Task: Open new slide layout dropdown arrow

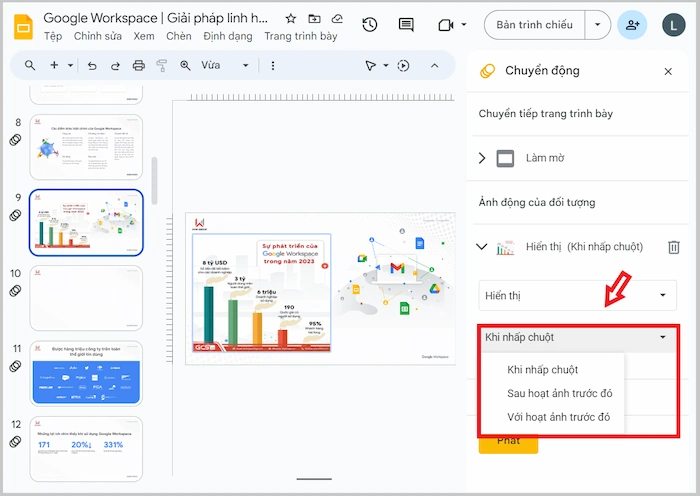Action: tap(71, 66)
